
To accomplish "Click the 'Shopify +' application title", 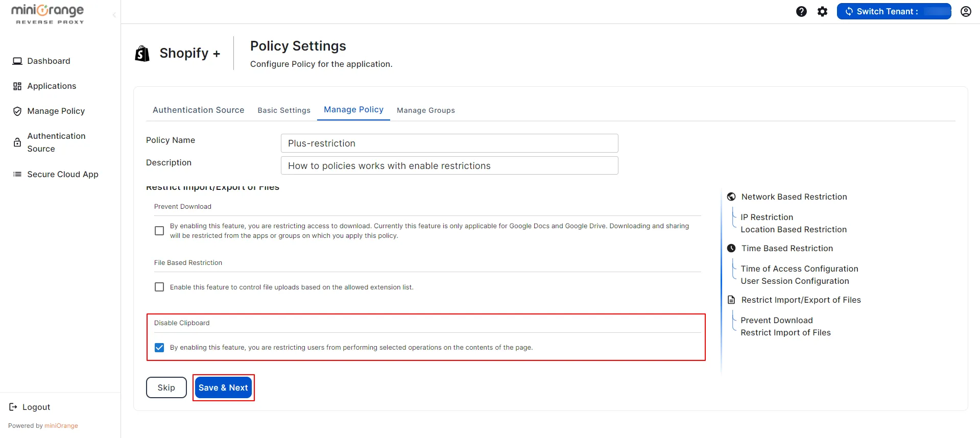I will tap(190, 53).
